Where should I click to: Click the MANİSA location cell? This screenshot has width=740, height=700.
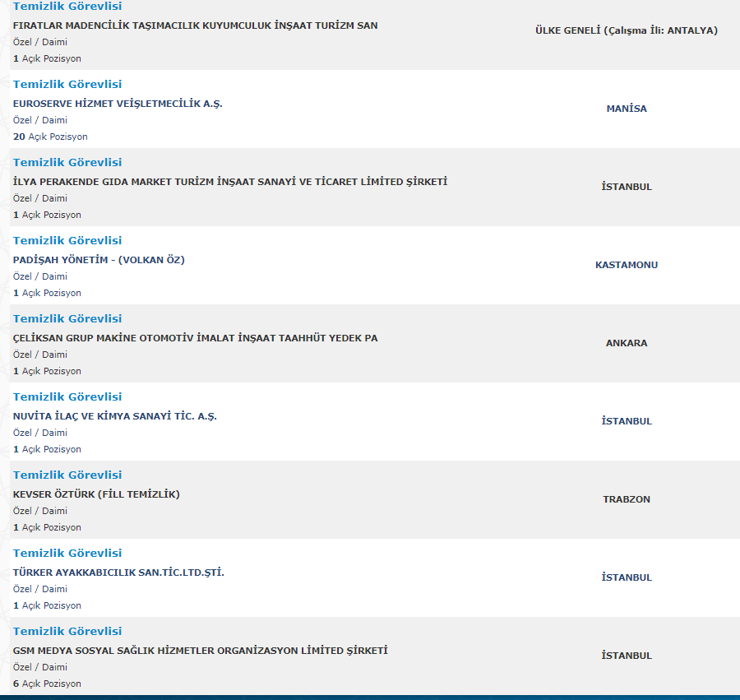point(627,109)
